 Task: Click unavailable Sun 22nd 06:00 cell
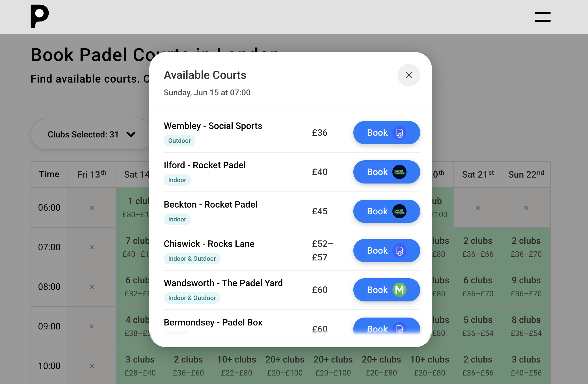click(x=526, y=208)
